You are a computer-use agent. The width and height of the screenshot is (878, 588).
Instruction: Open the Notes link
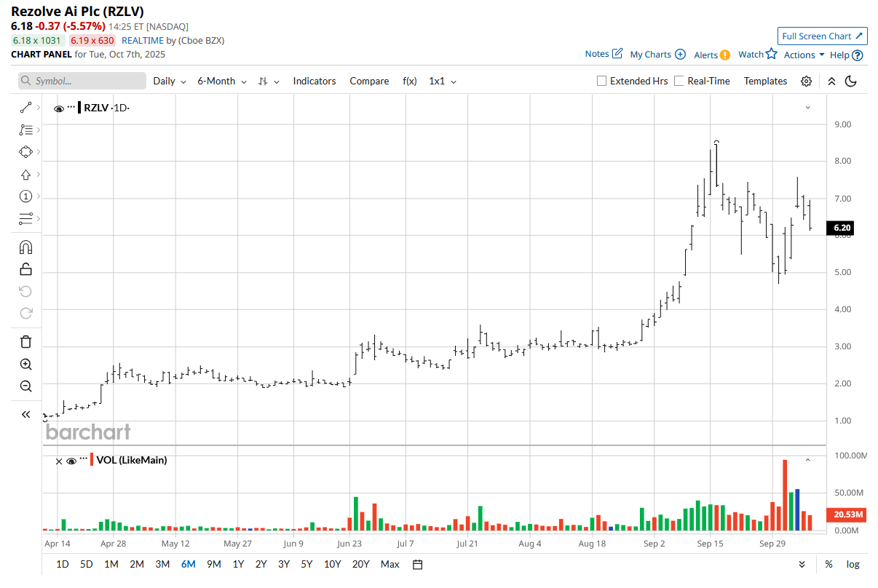tap(597, 54)
